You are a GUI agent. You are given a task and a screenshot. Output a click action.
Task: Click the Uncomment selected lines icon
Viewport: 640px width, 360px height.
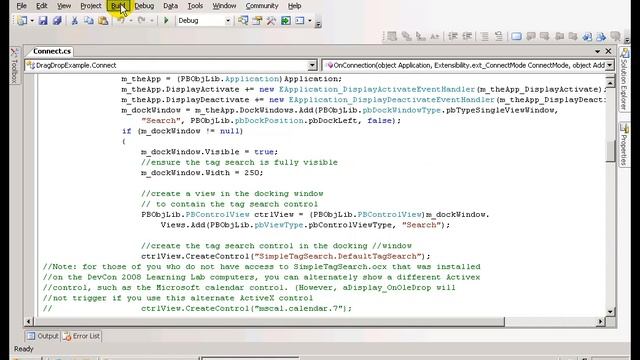click(499, 36)
